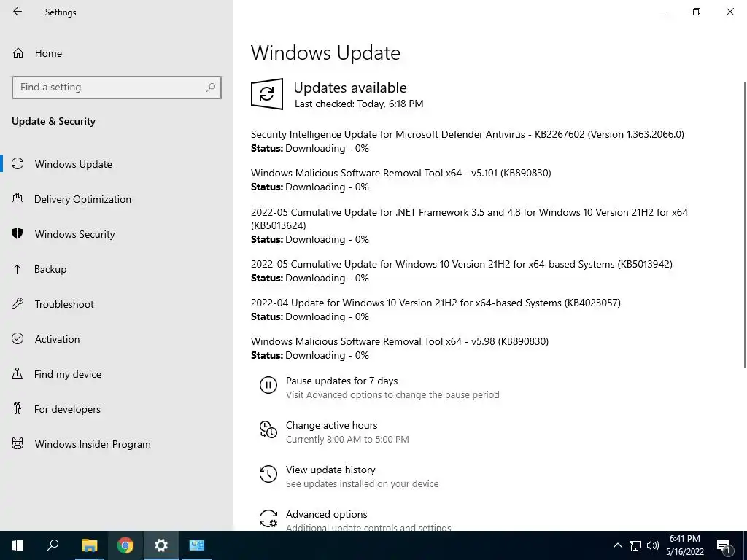Open the Backup settings page
The width and height of the screenshot is (747, 560).
[50, 269]
